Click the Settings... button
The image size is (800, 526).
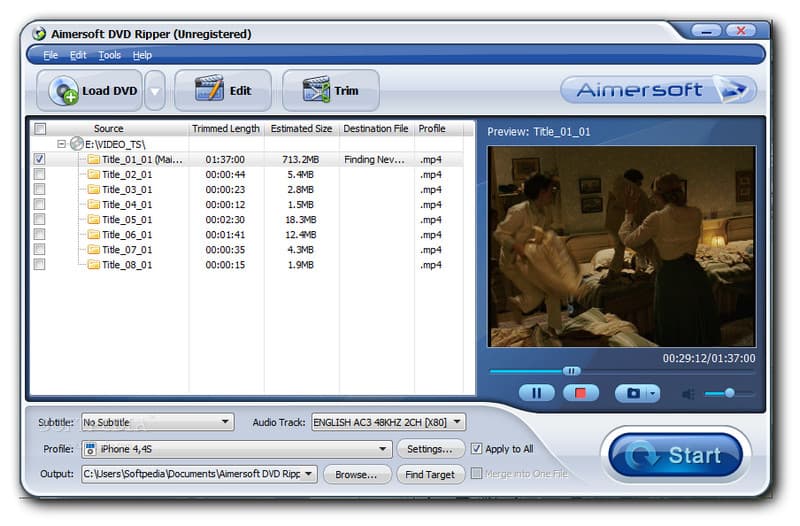(x=431, y=449)
